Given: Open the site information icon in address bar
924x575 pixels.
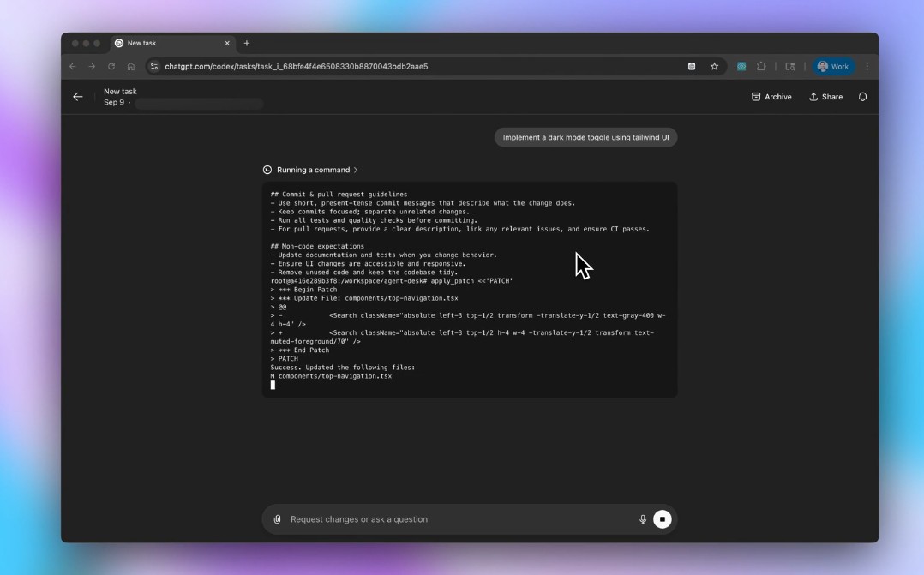Looking at the screenshot, I should (153, 67).
